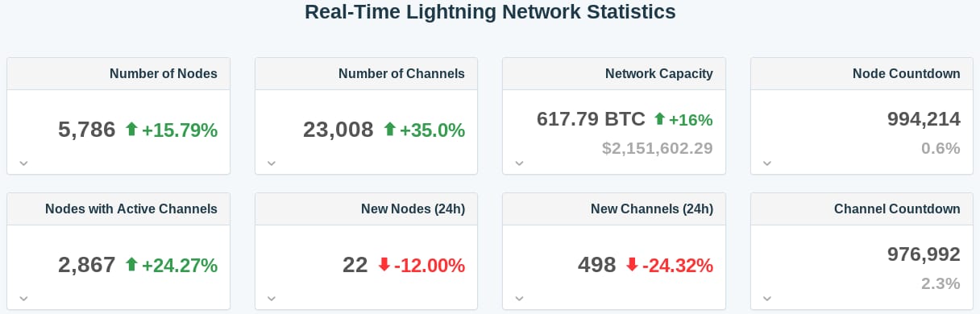Click the green up arrow next to 617.79 BTC

pos(659,119)
